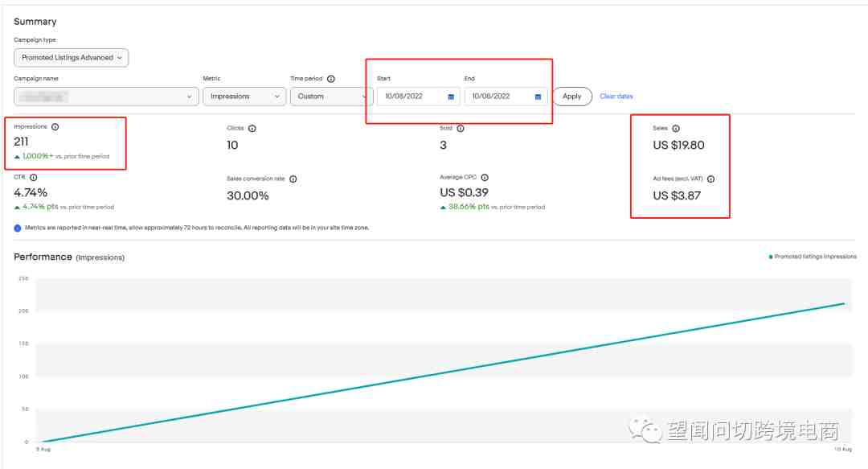The height and width of the screenshot is (469, 868).
Task: Click the ad fees value US $3.87
Action: pyautogui.click(x=677, y=195)
